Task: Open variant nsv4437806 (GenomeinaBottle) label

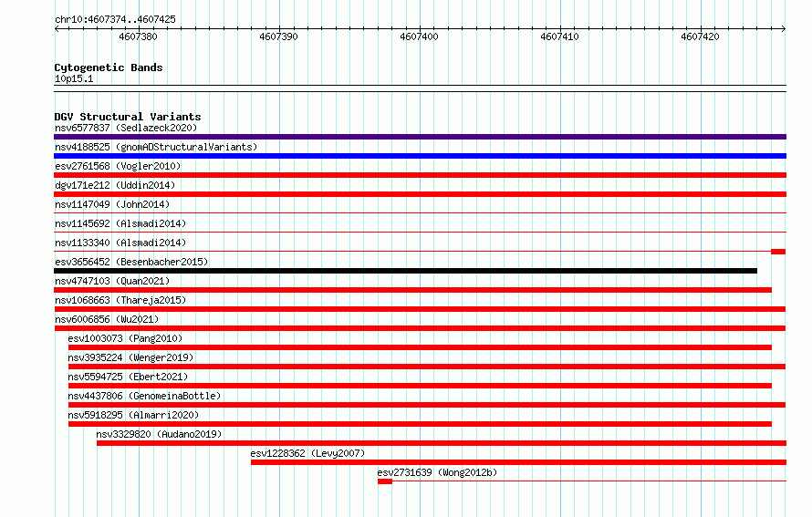Action: pos(144,396)
